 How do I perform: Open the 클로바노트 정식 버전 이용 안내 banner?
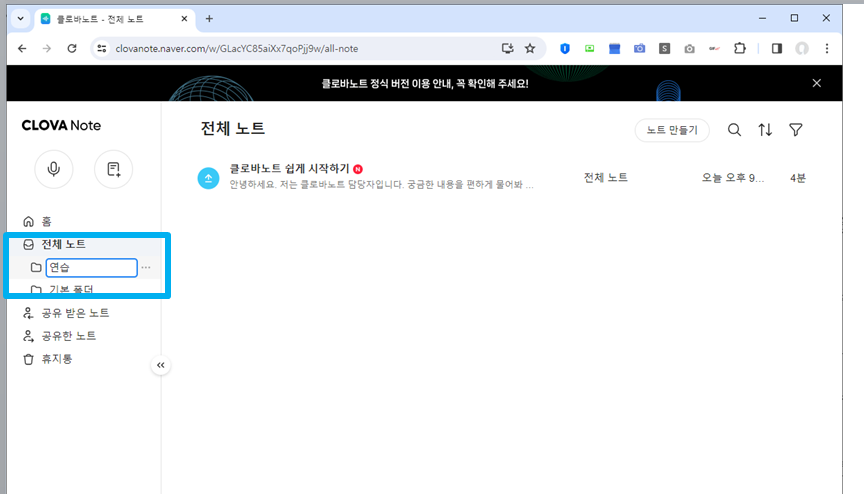pos(425,84)
